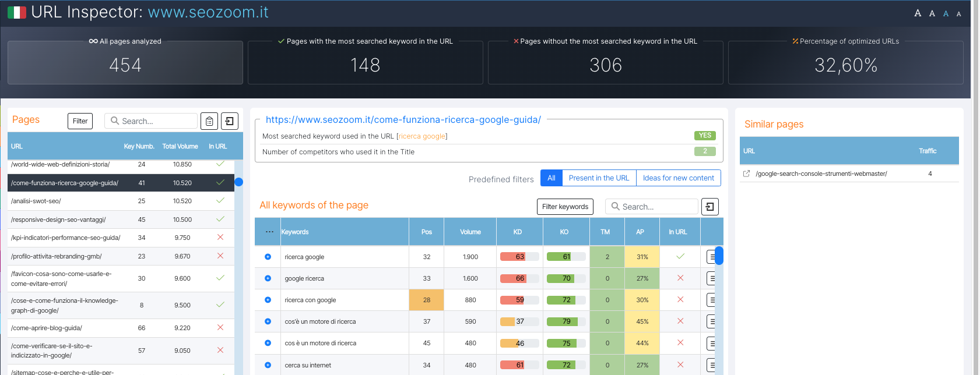Open list menu icon for 'cos è un motore di ricerca'
Viewport: 980px width, 375px height.
(x=711, y=343)
